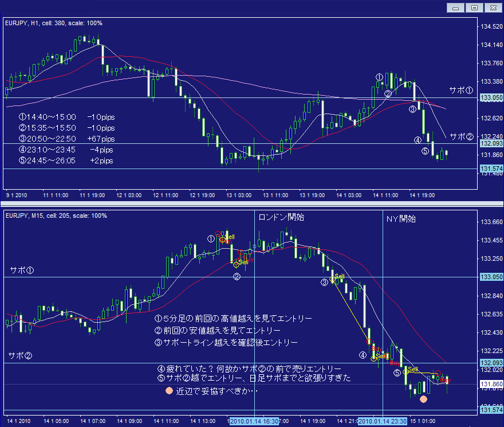Click note ②前回の安値越えを見てエントリー
The height and width of the screenshot is (427, 504).
pos(218,331)
